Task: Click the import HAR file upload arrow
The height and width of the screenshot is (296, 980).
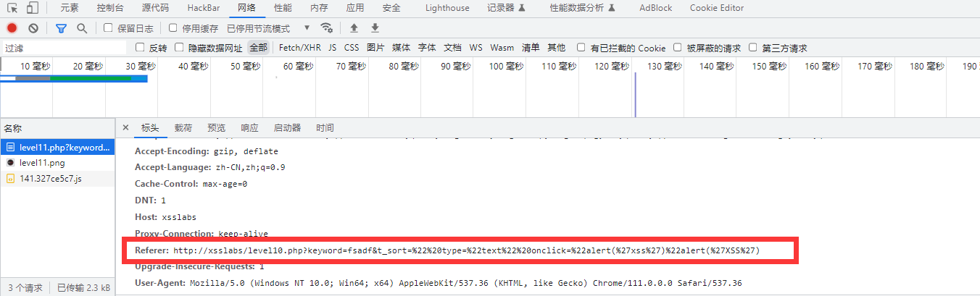Action: [x=354, y=28]
